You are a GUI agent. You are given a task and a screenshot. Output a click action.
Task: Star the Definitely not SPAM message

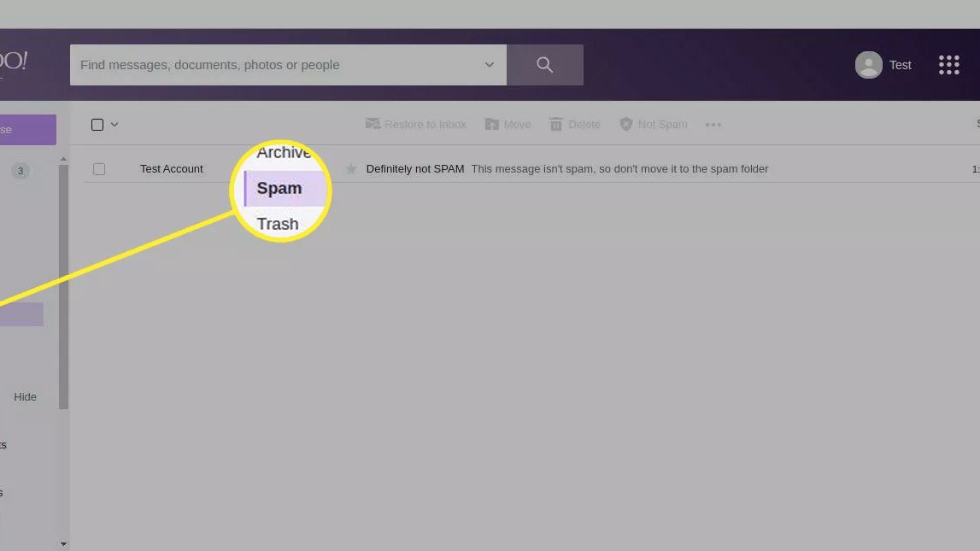click(351, 168)
